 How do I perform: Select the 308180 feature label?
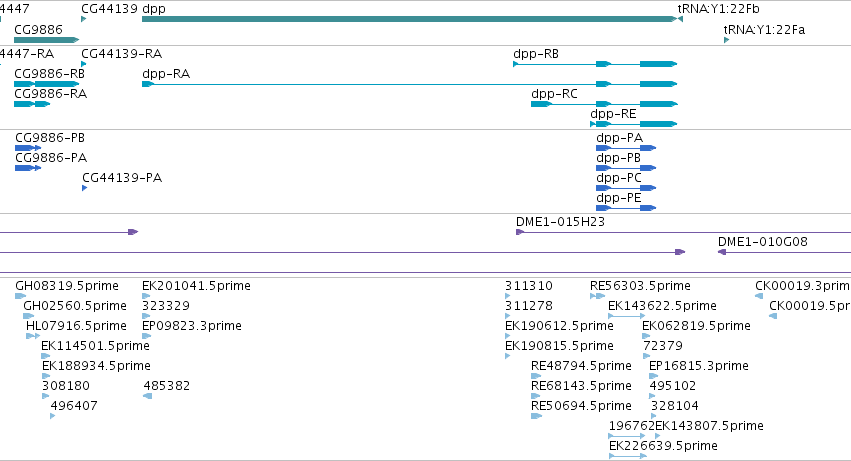click(x=66, y=387)
